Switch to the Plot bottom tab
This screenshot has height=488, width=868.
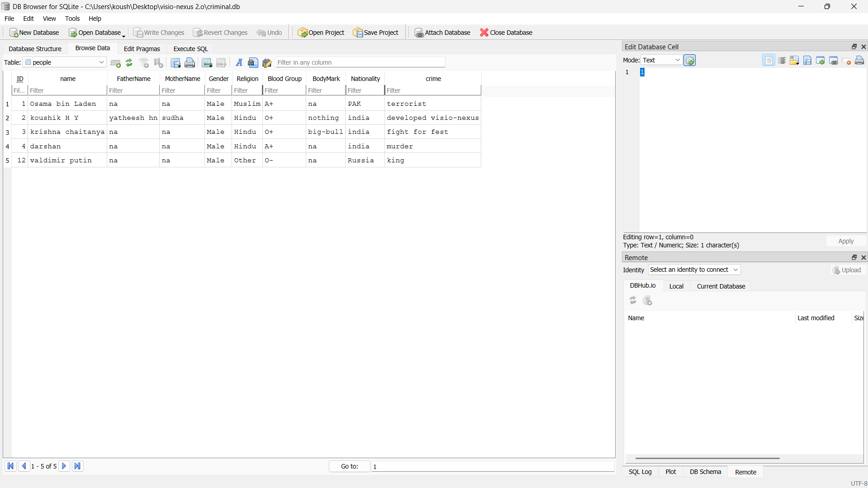(x=671, y=472)
